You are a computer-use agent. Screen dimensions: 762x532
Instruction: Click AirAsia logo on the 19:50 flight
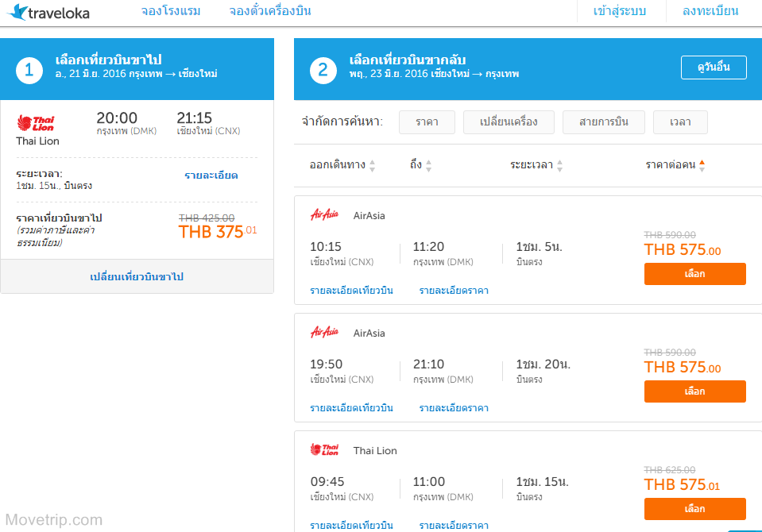[x=324, y=332]
